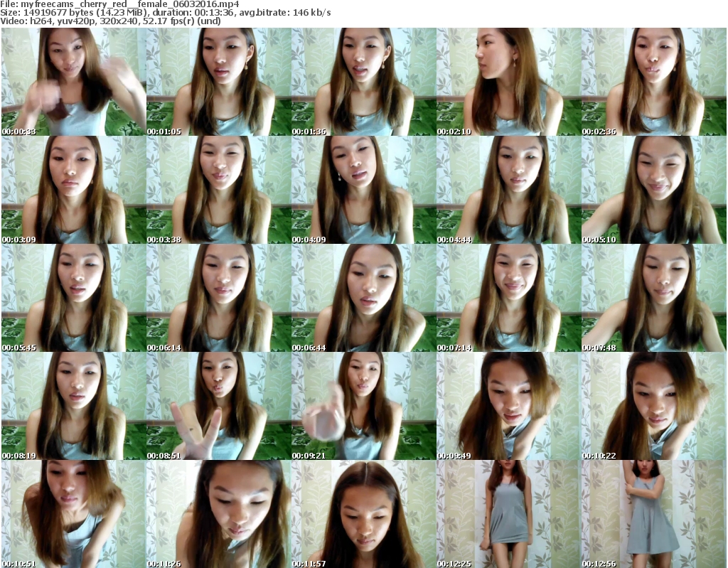Pick the frame timestamped 00:04:09
This screenshot has width=728, height=568.
363,190
